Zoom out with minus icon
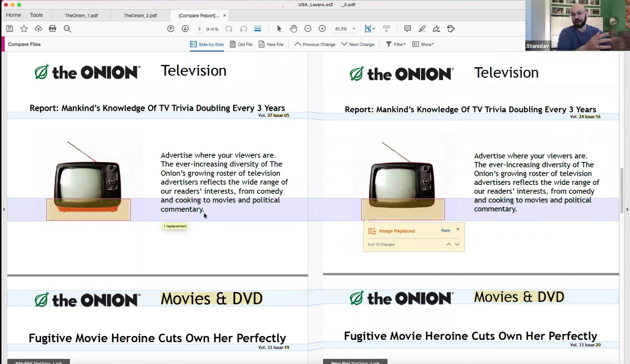Screen dimensions: 630x364 (x=308, y=29)
